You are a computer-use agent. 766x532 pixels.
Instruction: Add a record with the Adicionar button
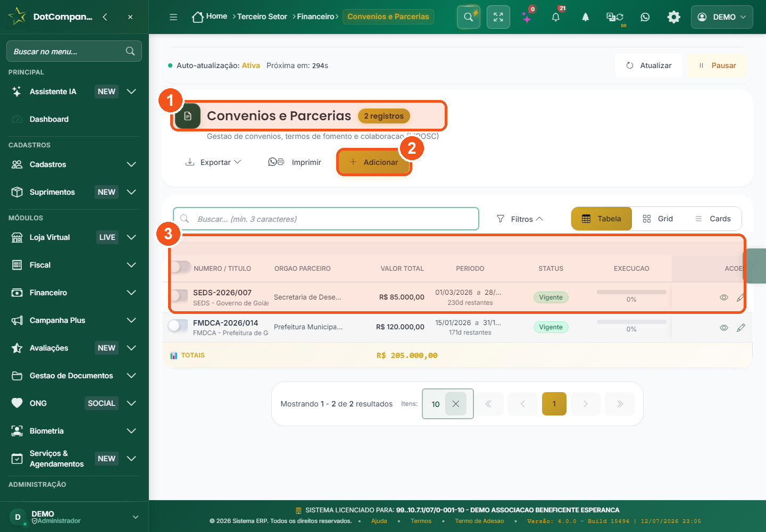(x=374, y=162)
